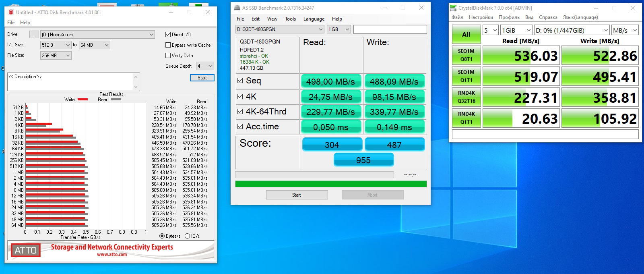The image size is (644, 274).
Task: Open the AS SSD Help menu
Action: pos(337,19)
